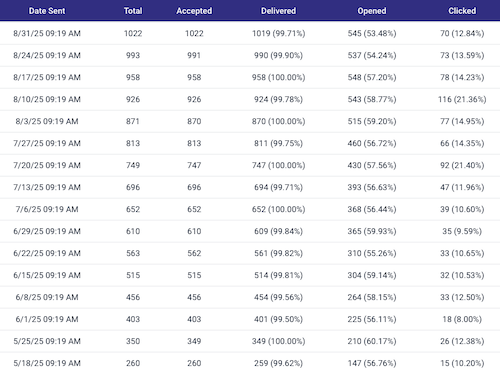
Task: Click the Delivered column header
Action: coord(278,11)
